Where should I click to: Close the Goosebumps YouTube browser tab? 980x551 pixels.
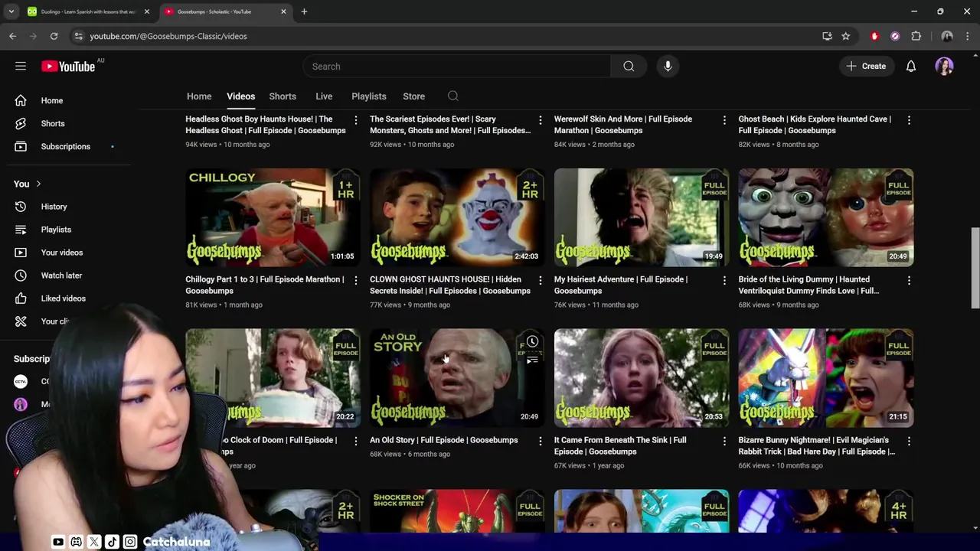pos(283,11)
